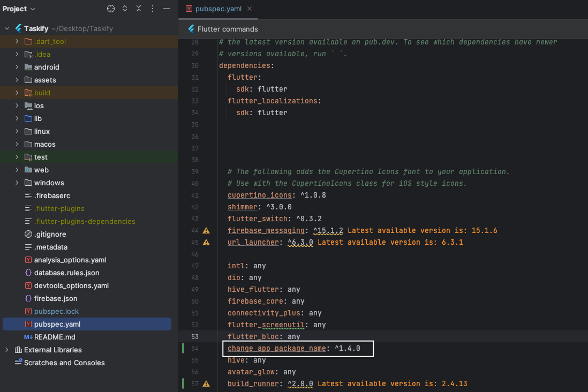Click the firebase_messaging dependency link
Image resolution: width=588 pixels, height=392 pixels.
(266, 230)
